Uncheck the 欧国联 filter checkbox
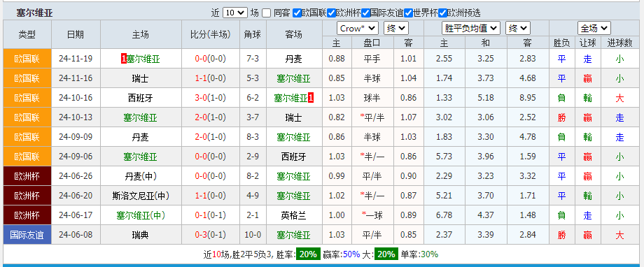Image resolution: width=644 pixels, height=267 pixels. [x=297, y=13]
